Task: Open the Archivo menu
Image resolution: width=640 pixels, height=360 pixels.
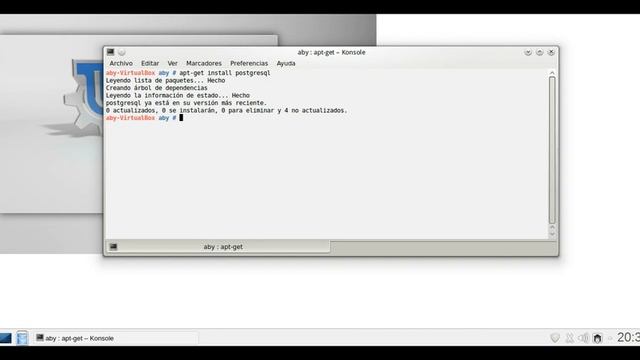Action: point(121,63)
